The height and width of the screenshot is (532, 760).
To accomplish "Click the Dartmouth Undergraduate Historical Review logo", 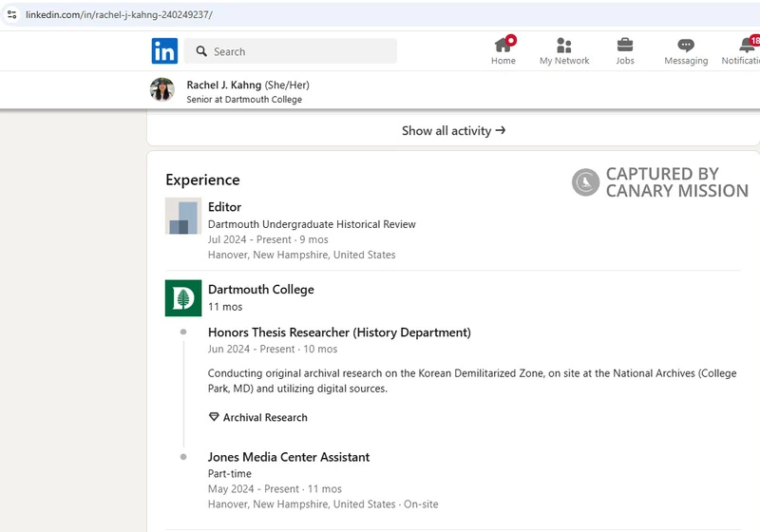I will (183, 216).
